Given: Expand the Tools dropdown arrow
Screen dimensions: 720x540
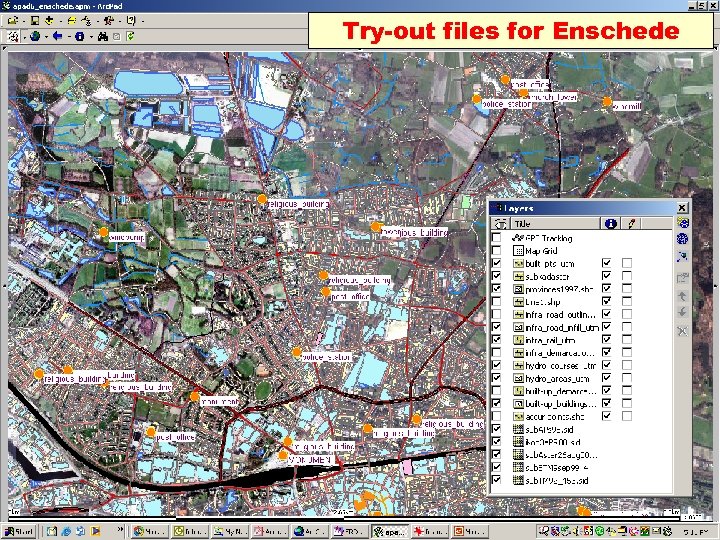Looking at the screenshot, I should click(119, 21).
